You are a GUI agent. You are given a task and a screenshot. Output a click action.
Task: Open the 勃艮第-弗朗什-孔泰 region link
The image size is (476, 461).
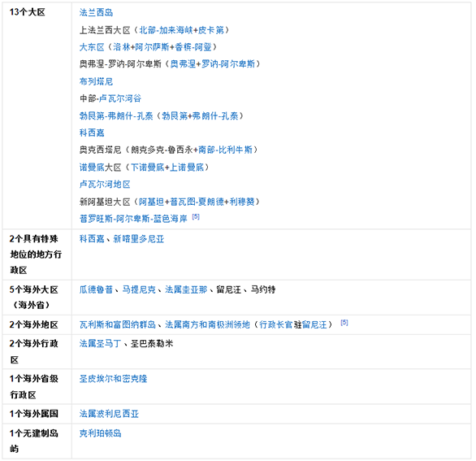pos(116,115)
